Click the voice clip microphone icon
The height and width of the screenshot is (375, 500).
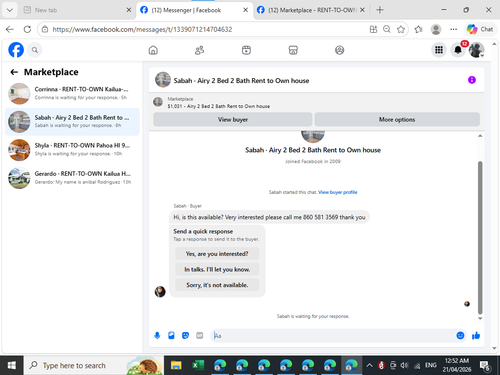tap(157, 335)
